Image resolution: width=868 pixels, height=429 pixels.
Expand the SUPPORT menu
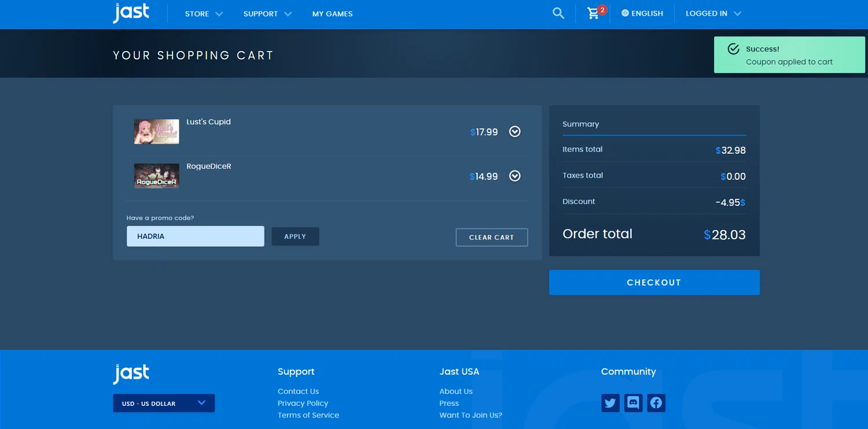pos(267,14)
